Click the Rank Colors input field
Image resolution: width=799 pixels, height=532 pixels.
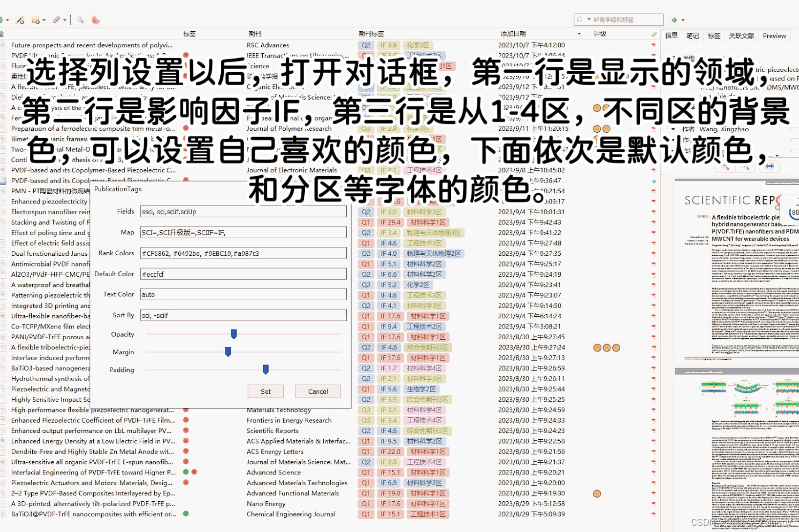[x=243, y=253]
